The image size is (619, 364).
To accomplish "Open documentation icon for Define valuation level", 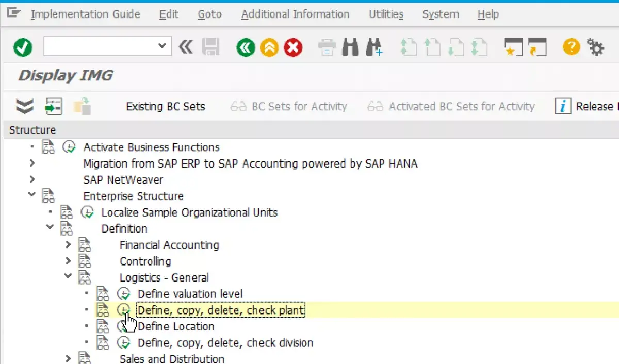I will tap(103, 294).
